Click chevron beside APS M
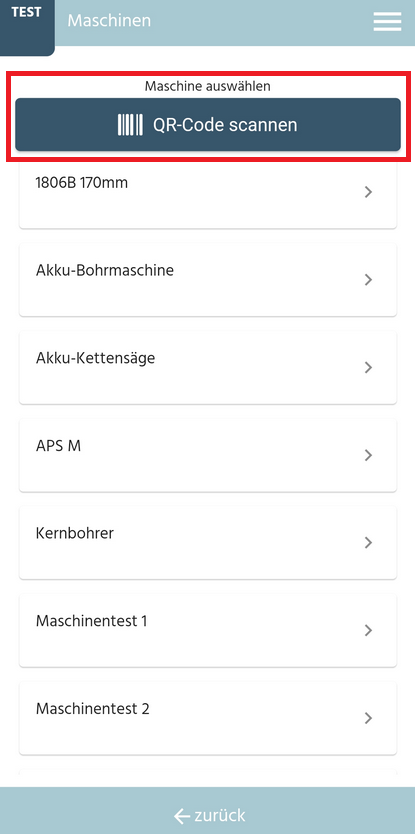The height and width of the screenshot is (834, 415). point(368,455)
